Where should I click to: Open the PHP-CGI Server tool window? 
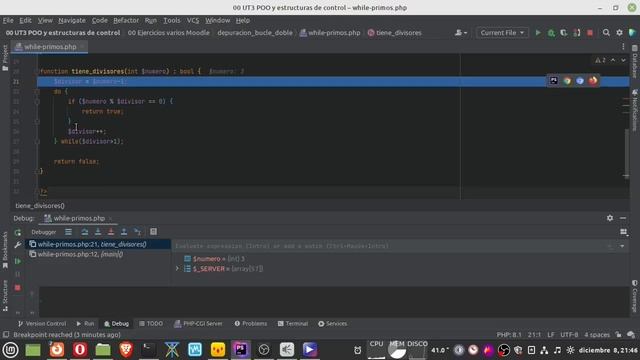pos(198,323)
